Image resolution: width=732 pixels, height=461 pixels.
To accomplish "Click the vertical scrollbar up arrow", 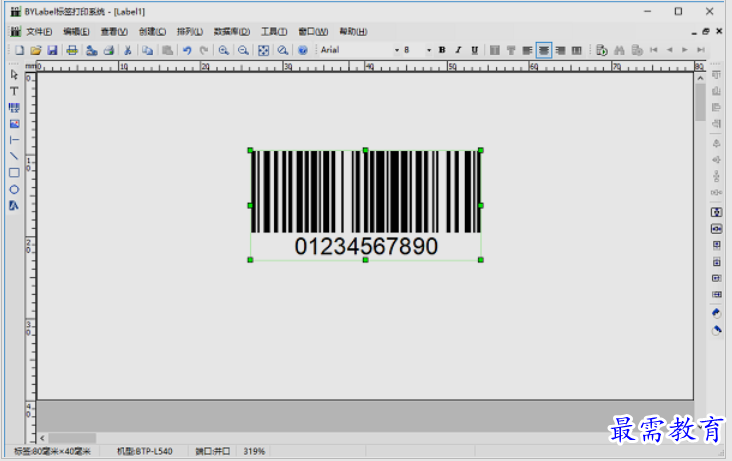I will 700,78.
